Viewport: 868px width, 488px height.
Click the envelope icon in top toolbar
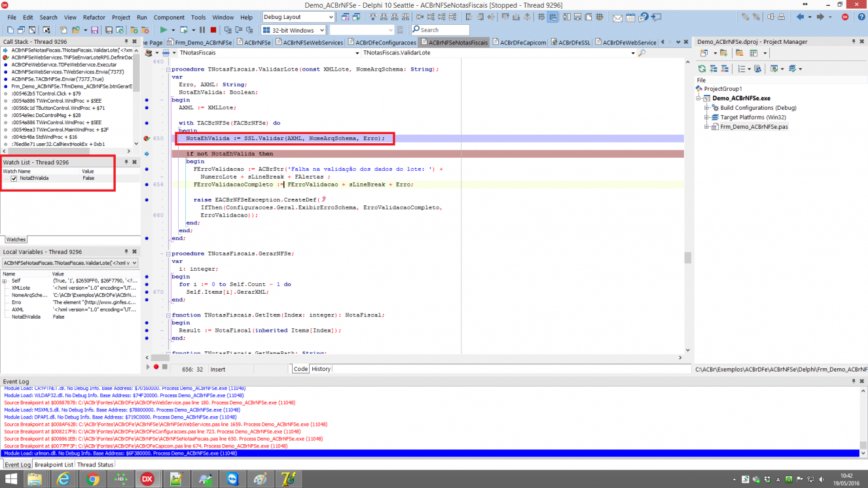pos(617,18)
